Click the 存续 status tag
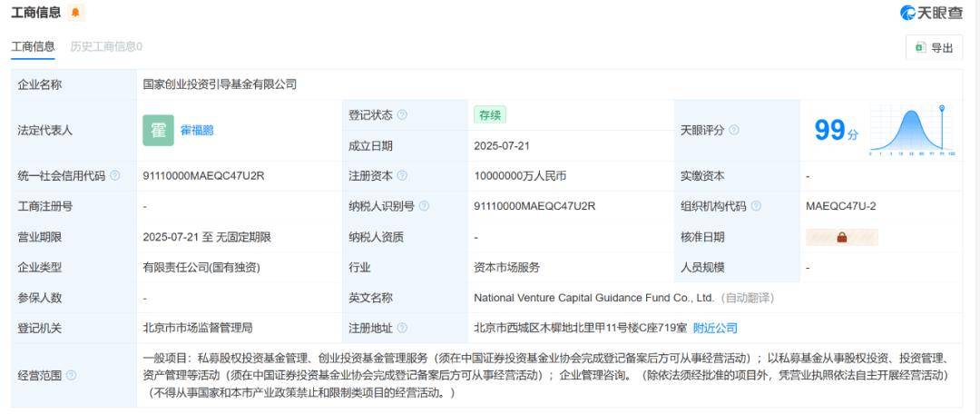 click(x=490, y=115)
